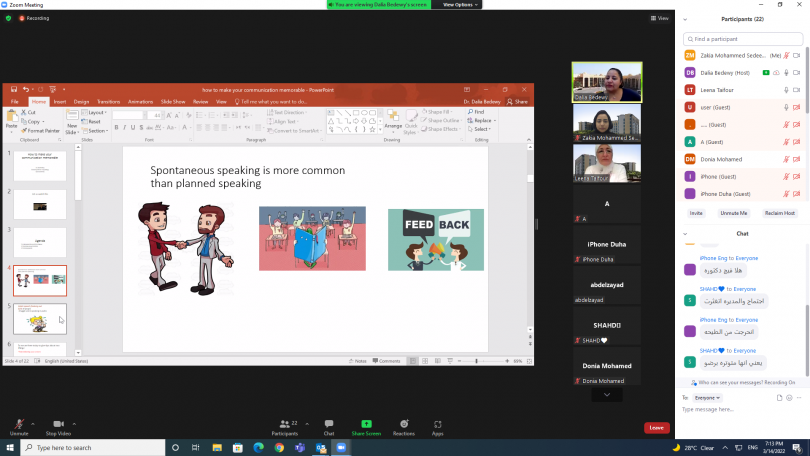Collapse the Participants panel using the chevron
Viewport: 810px width, 456px height.
click(684, 20)
